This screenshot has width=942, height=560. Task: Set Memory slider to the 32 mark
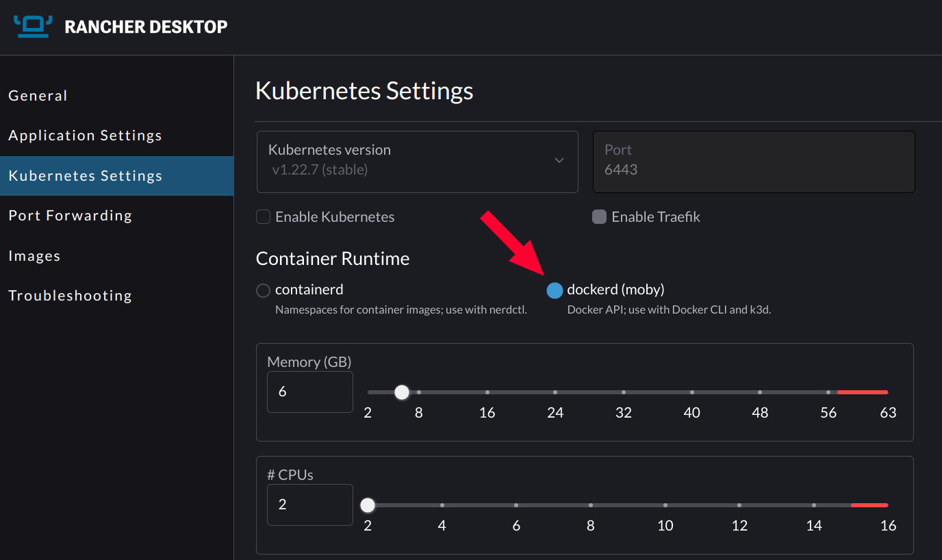(624, 392)
